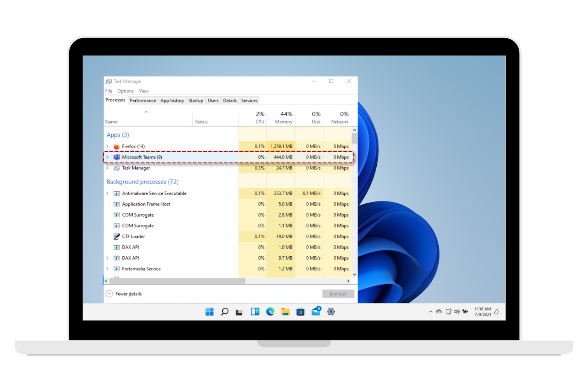The width and height of the screenshot is (588, 392).
Task: Open the File menu
Action: pyautogui.click(x=109, y=91)
